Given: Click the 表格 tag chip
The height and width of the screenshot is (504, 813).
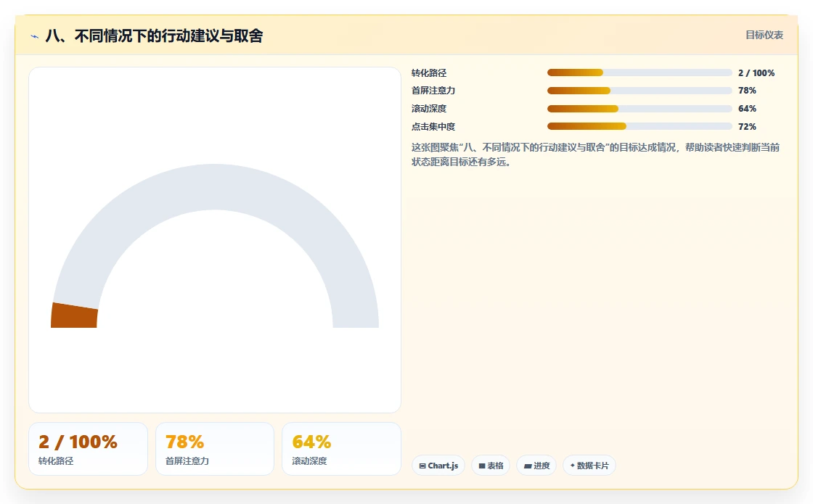Looking at the screenshot, I should point(491,465).
